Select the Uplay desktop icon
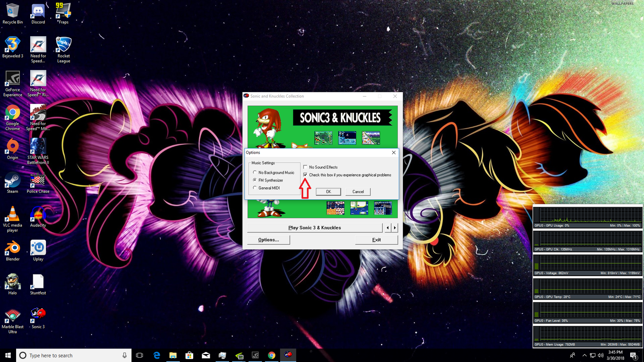 click(x=38, y=250)
